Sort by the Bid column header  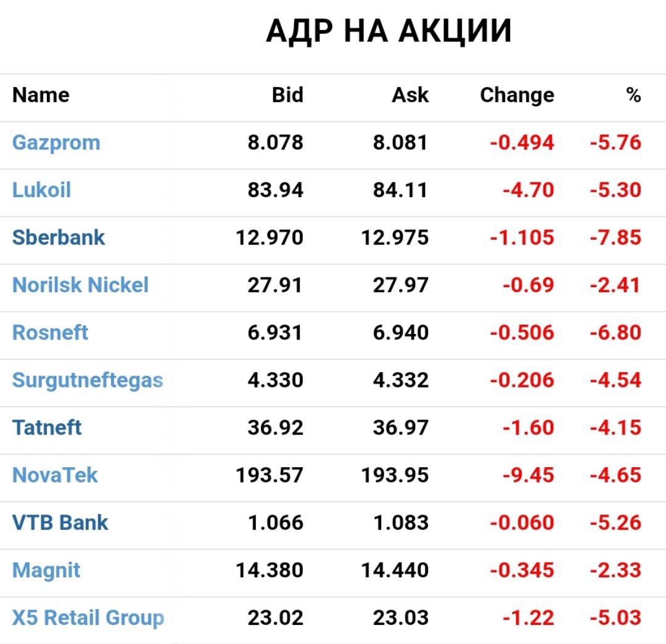[287, 96]
